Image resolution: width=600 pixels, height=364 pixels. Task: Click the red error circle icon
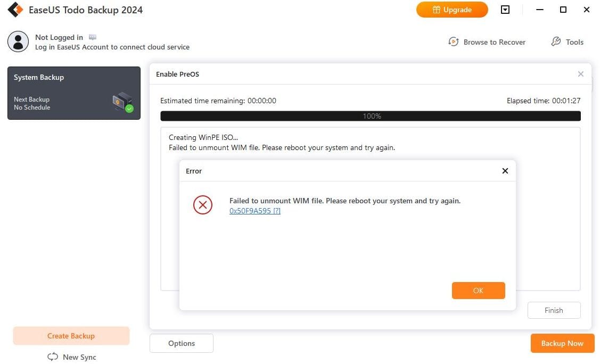203,205
